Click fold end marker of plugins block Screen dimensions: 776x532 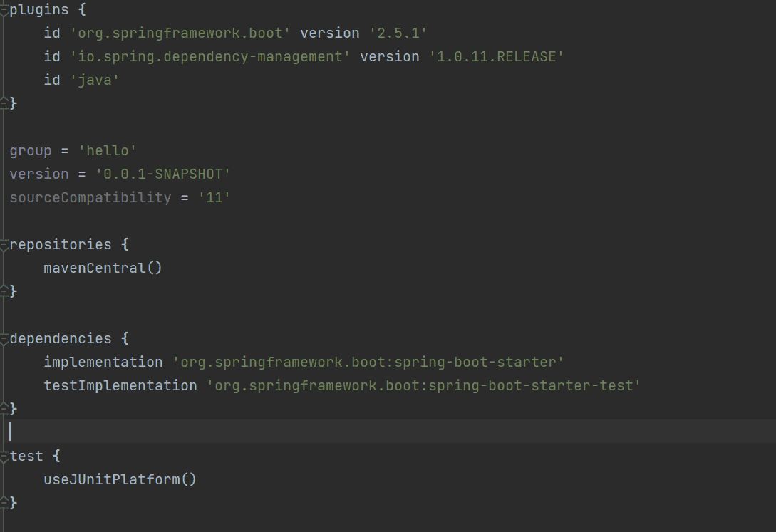[x=4, y=103]
